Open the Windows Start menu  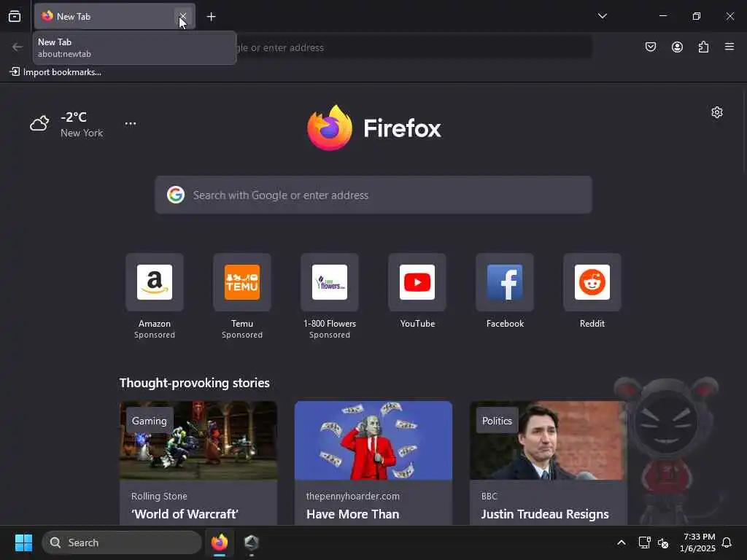pos(23,542)
